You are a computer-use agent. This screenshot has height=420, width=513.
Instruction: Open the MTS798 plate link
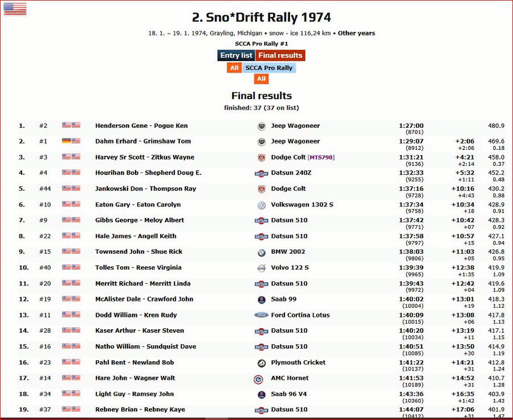click(321, 157)
